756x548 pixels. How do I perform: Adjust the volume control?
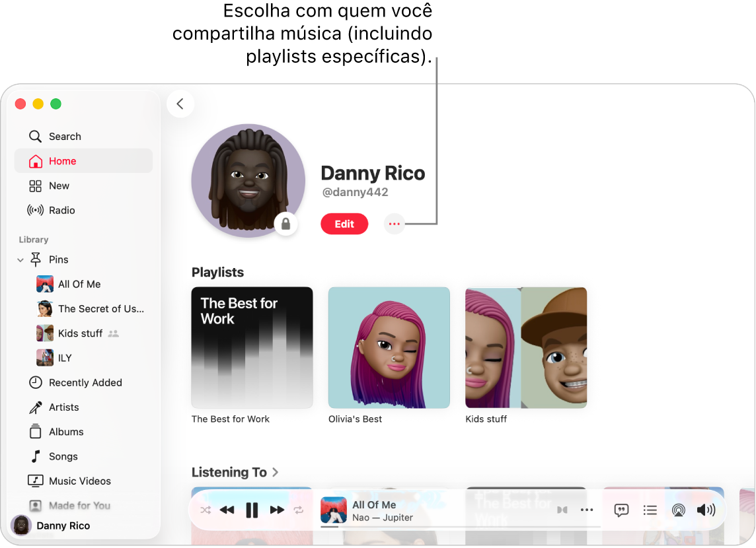tap(706, 510)
